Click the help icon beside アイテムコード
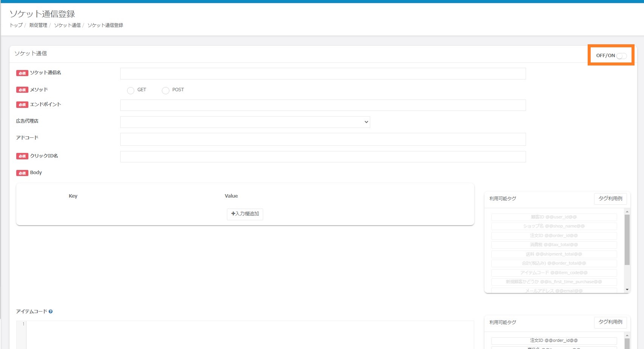This screenshot has height=349, width=644. [51, 312]
